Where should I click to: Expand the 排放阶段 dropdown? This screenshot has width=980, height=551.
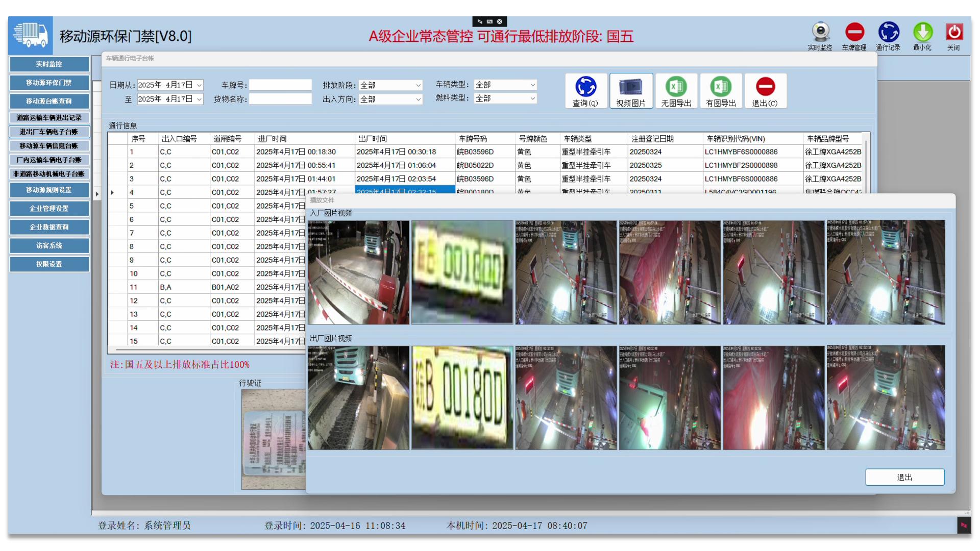(x=418, y=85)
